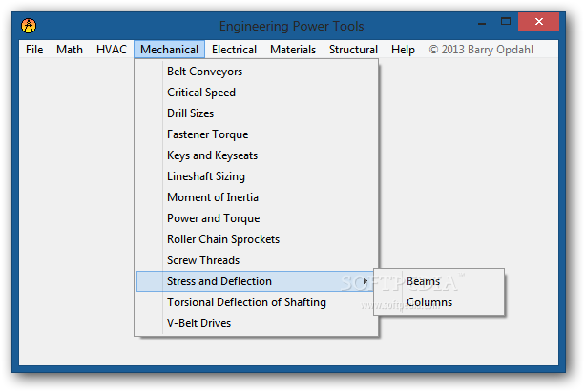Collapse the Mechanical menu
Viewport: 585px width, 392px height.
tap(169, 50)
